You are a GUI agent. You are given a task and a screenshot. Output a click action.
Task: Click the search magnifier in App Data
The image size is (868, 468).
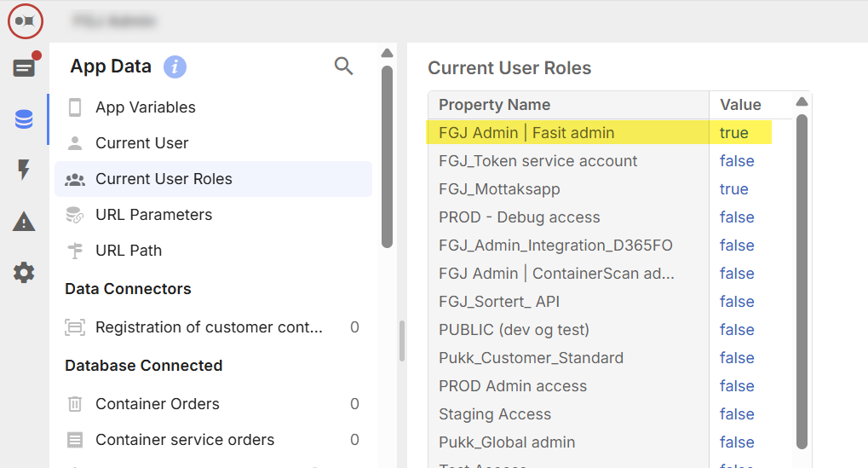pos(343,66)
